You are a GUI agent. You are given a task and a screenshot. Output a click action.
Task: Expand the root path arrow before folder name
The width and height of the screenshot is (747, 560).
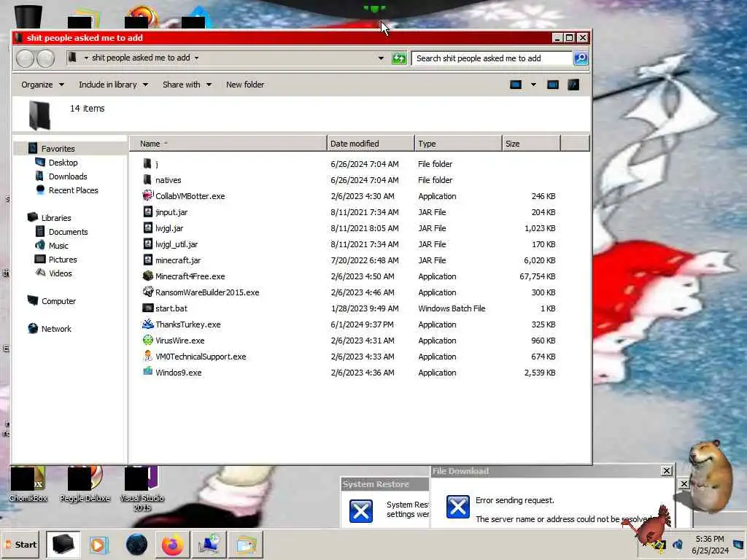tap(86, 58)
